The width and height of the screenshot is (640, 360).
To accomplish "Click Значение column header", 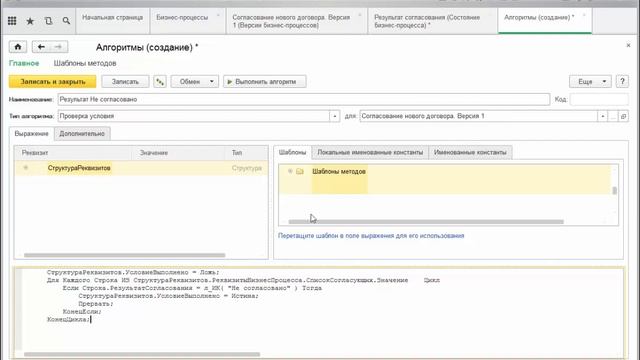I will point(178,153).
